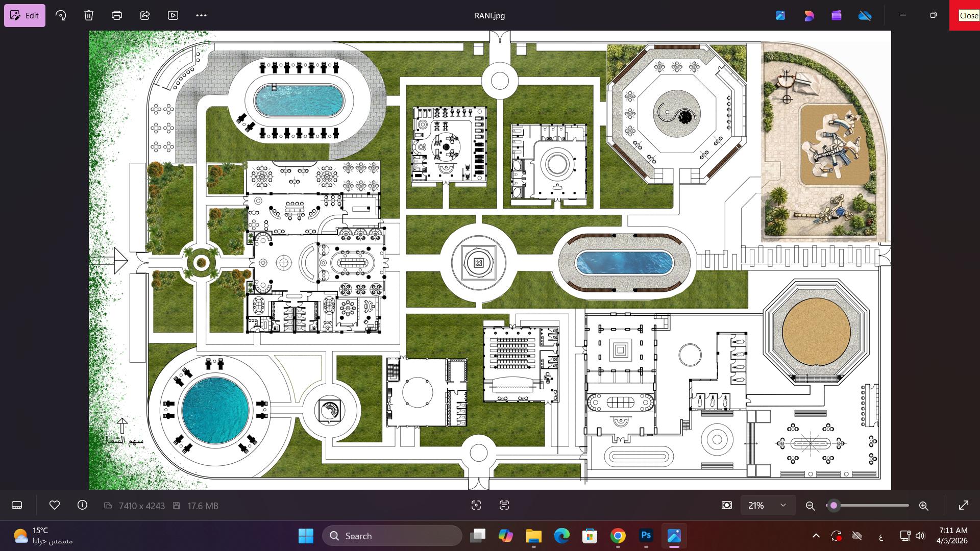
Task: Click the zoom-to-fit icon beside 21%
Action: point(727,506)
